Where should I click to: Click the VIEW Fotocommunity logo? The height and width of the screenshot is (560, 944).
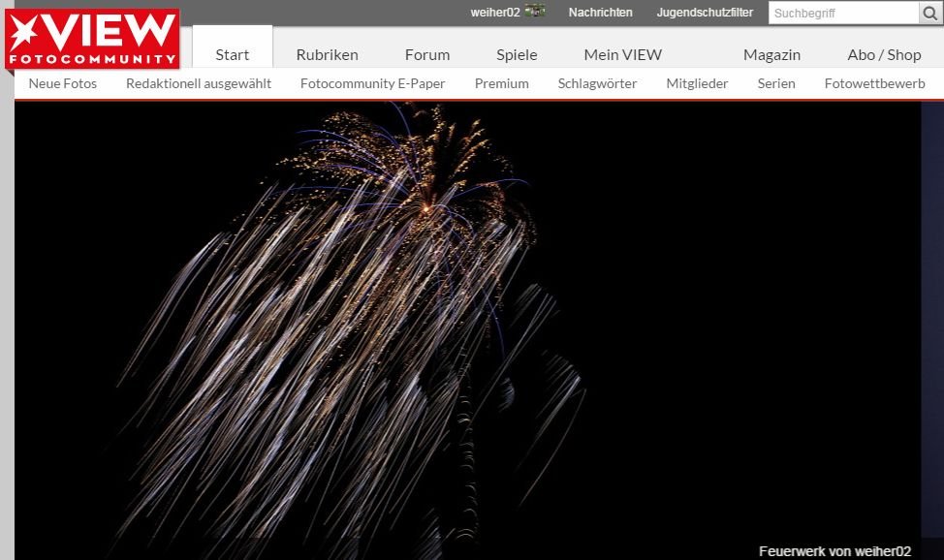pos(92,40)
